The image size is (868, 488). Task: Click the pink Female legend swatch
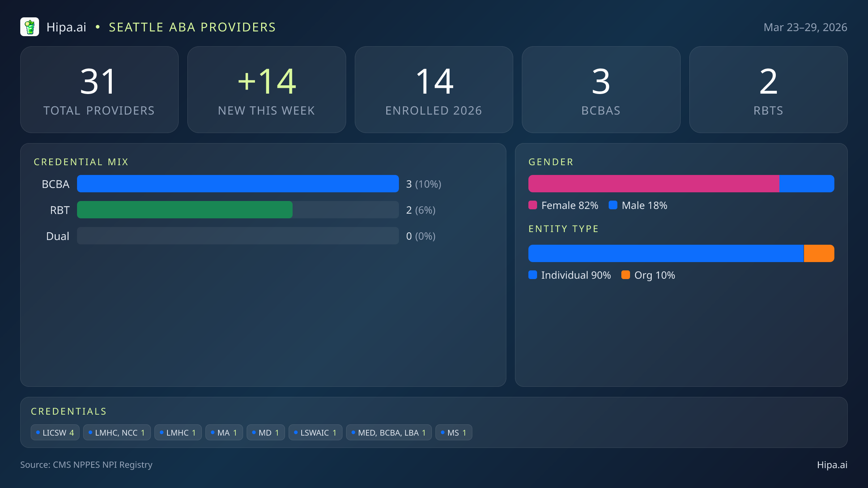pos(533,205)
